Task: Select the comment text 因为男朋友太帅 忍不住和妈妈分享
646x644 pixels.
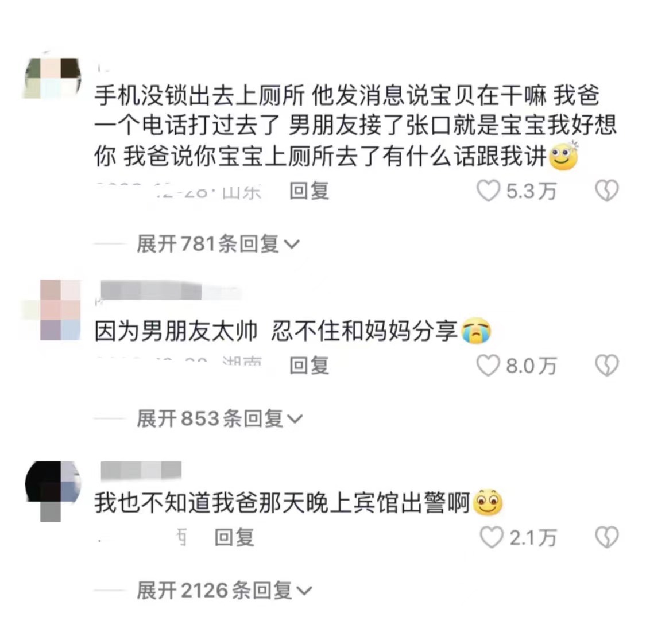Action: [x=276, y=331]
